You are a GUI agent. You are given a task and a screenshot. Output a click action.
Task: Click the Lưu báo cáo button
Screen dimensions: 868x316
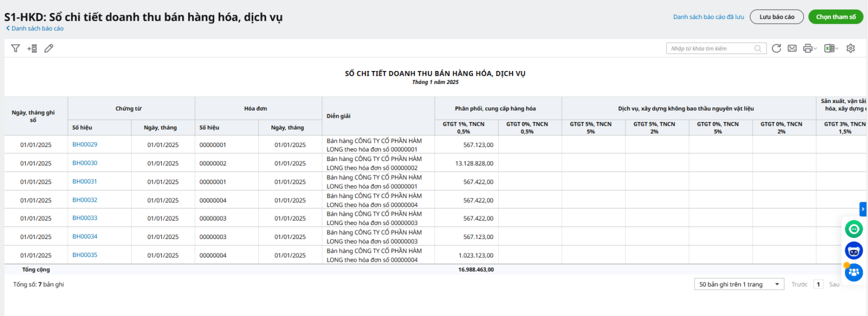[x=777, y=17]
